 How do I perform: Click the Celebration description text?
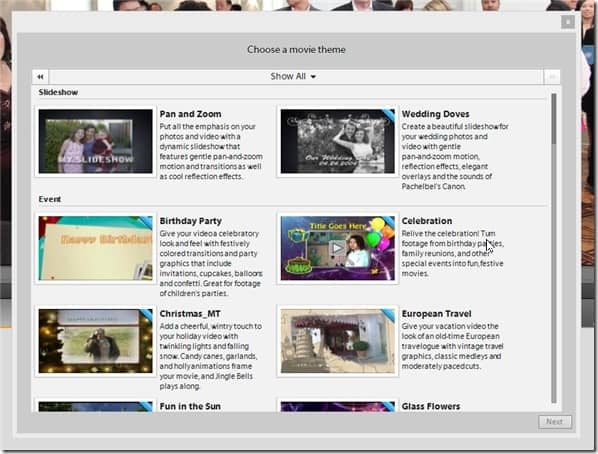pos(453,253)
